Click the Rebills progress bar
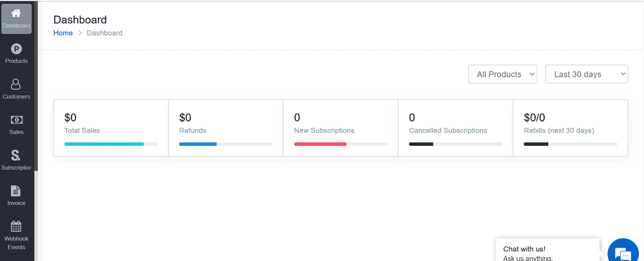644x261 pixels. click(571, 144)
